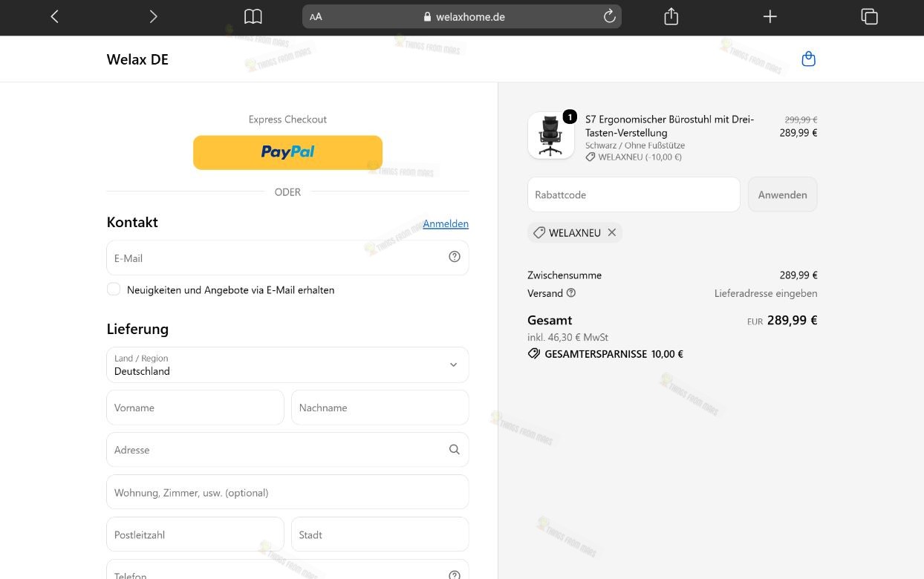This screenshot has width=924, height=579.
Task: Focus the Wohnung, Zimmer optional field
Action: pyautogui.click(x=287, y=492)
